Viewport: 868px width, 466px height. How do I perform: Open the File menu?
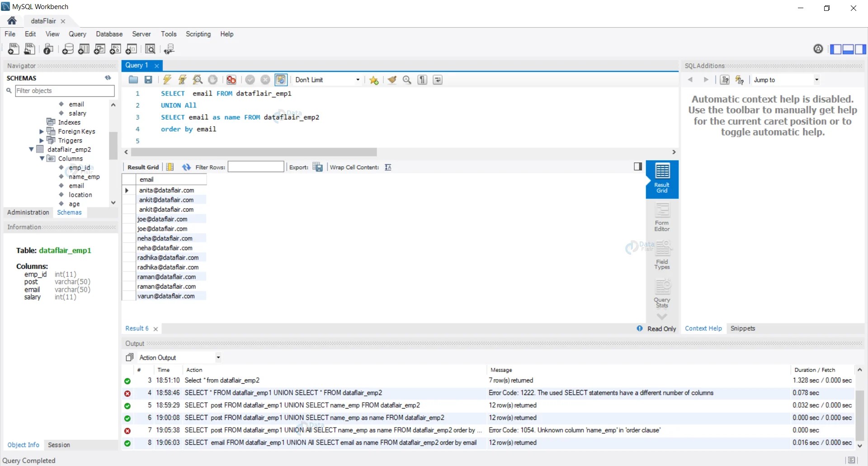point(10,34)
